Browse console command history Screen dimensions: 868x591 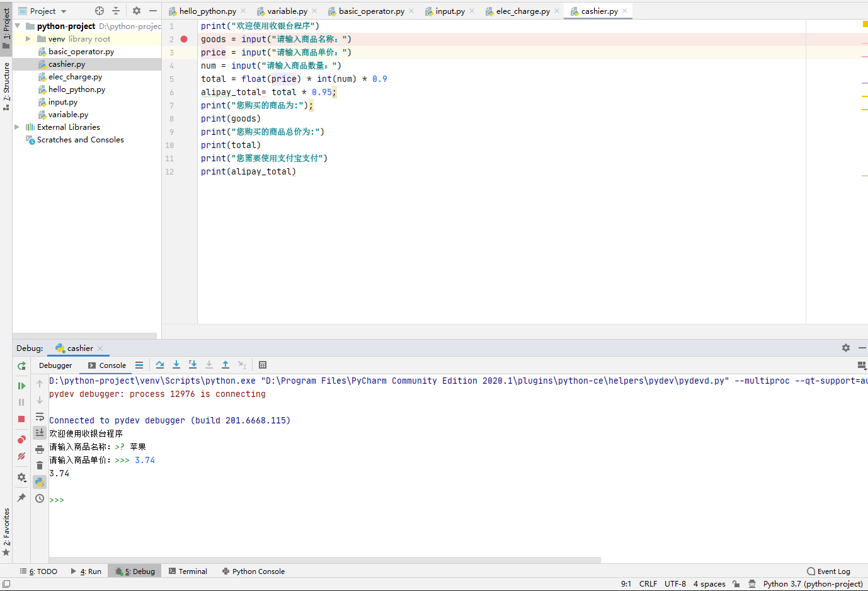click(40, 498)
